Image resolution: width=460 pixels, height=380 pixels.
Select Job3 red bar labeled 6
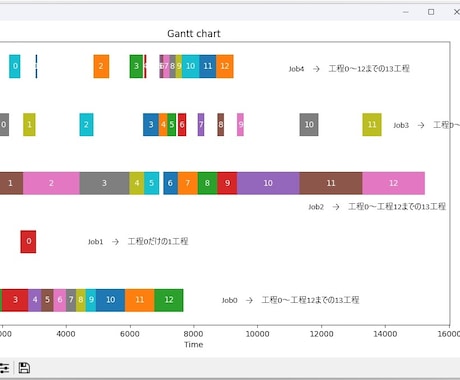(182, 125)
